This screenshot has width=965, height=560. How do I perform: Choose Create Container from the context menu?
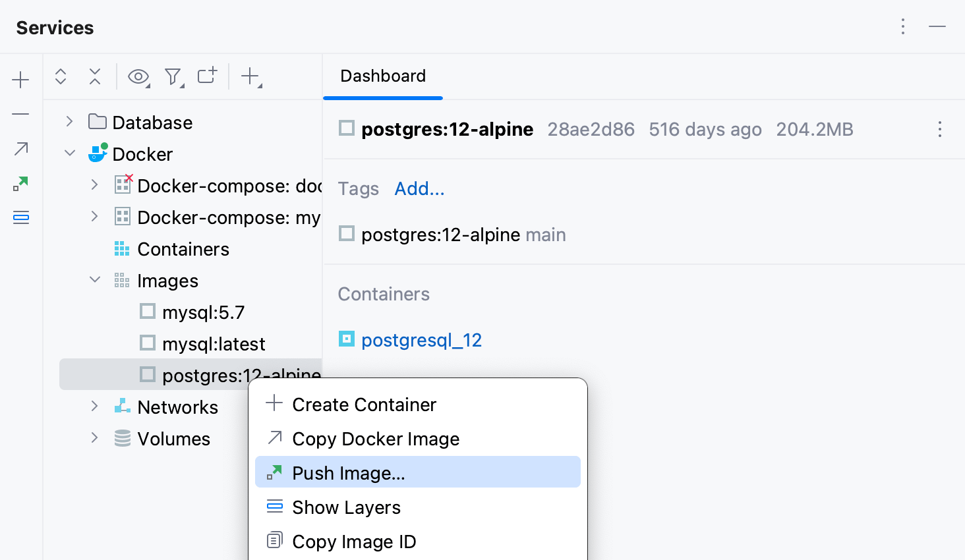[364, 405]
